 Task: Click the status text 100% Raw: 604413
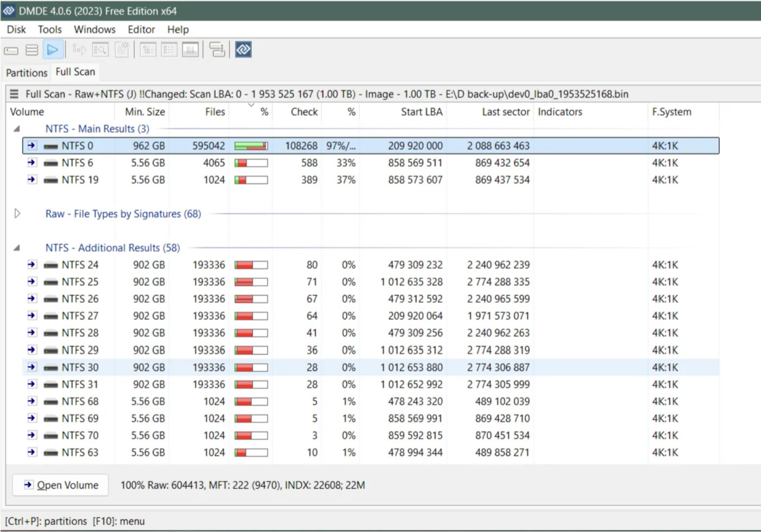point(162,485)
